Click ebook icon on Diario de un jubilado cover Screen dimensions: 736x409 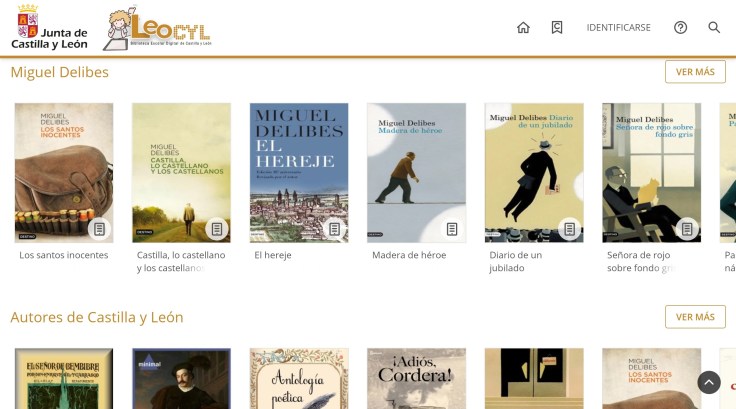point(569,229)
